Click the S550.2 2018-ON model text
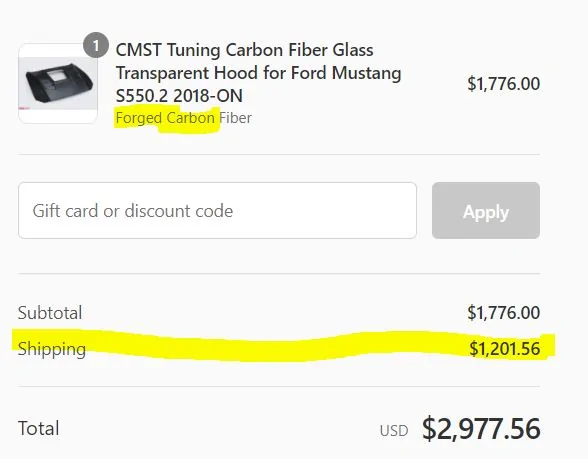Viewport: 588px width, 459px height. click(179, 96)
